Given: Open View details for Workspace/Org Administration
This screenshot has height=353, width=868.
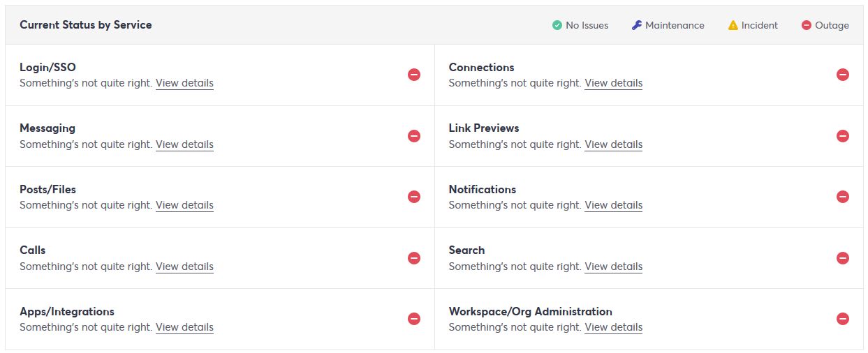Looking at the screenshot, I should coord(613,327).
